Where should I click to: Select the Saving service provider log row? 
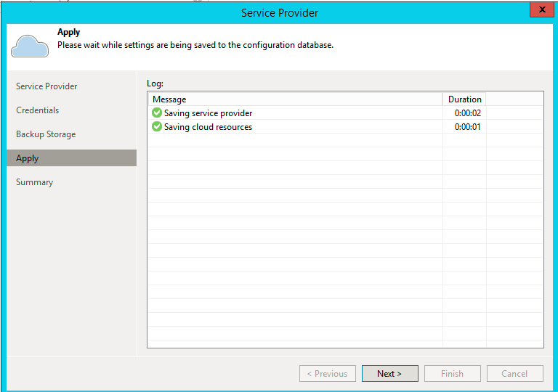click(x=346, y=113)
